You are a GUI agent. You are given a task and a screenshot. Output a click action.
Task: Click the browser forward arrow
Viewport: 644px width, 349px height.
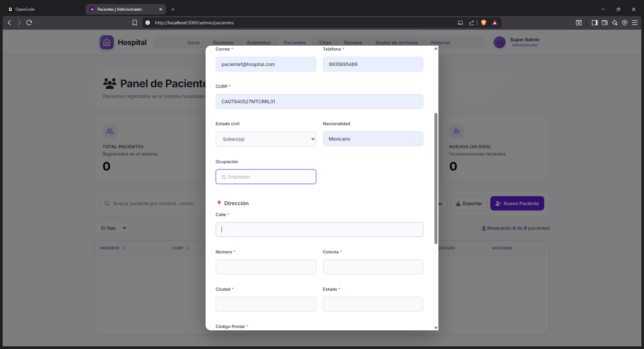coord(19,23)
